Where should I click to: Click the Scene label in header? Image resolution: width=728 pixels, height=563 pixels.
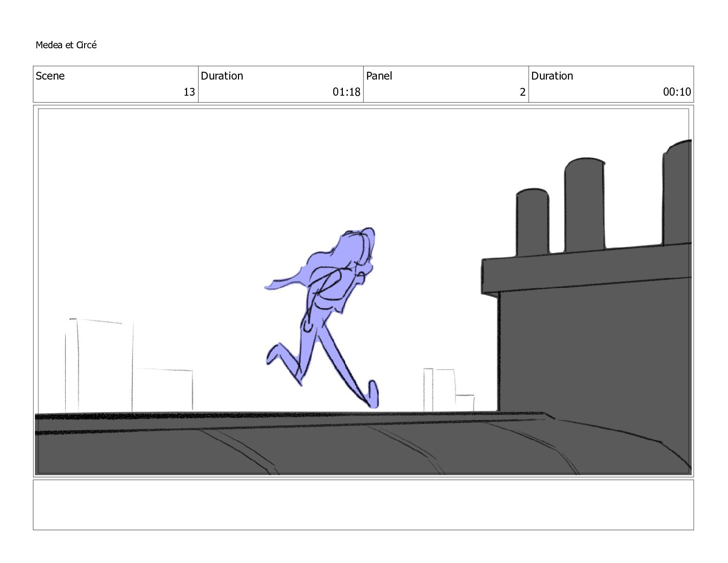tap(50, 76)
